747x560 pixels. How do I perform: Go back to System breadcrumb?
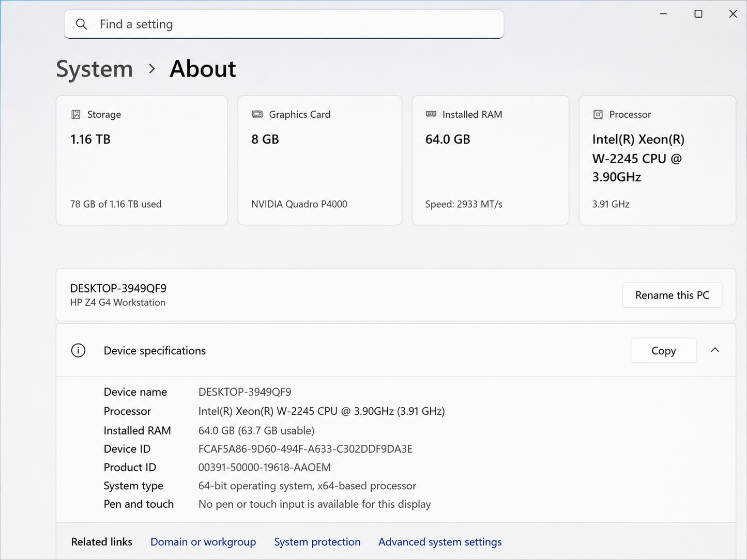point(95,69)
